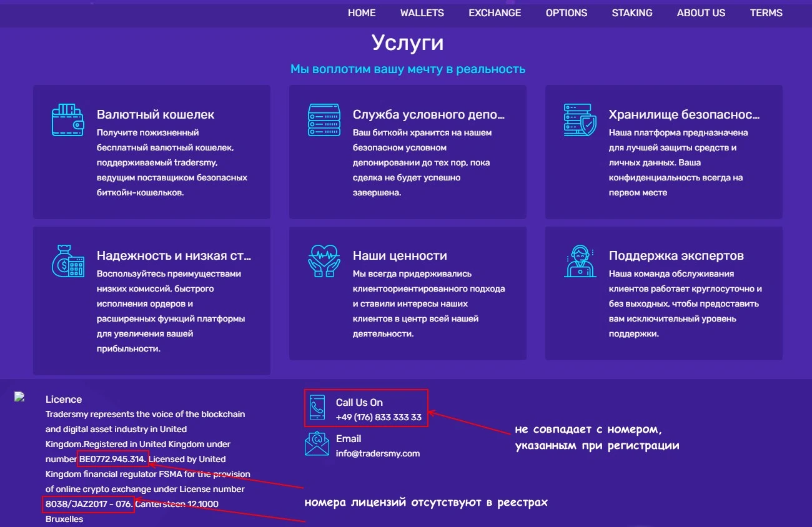Click the phone icon next to Call Us On
Image resolution: width=812 pixels, height=527 pixels.
coord(317,408)
